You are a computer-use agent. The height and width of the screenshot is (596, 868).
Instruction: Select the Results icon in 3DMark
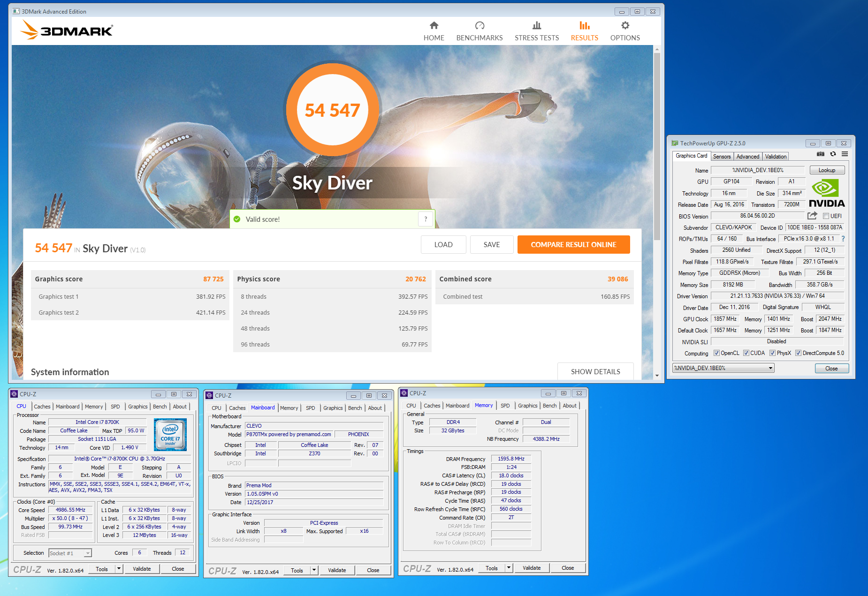(x=585, y=25)
